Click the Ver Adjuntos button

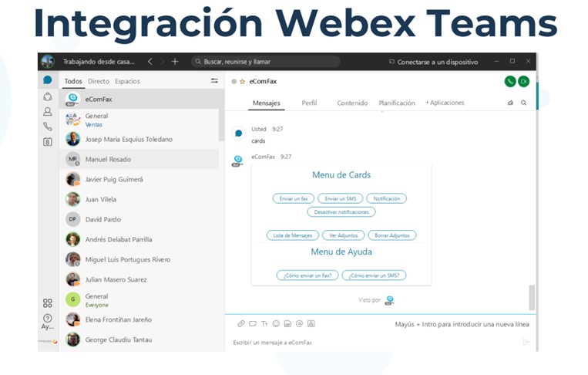click(344, 235)
